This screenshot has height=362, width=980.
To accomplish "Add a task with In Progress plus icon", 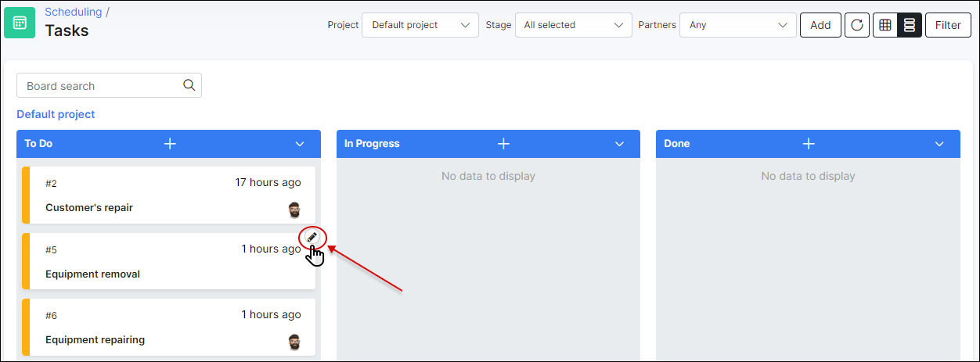I will click(504, 144).
